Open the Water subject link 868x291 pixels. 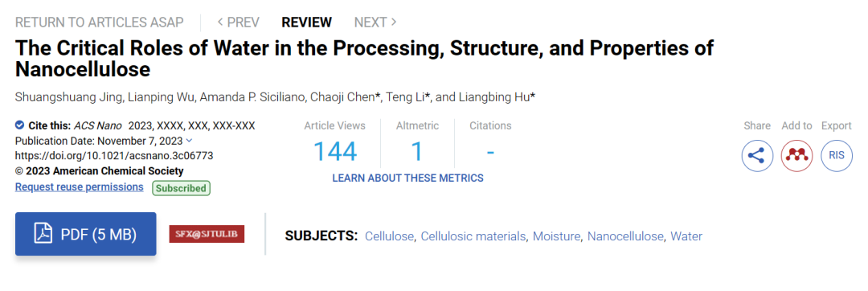[686, 237]
